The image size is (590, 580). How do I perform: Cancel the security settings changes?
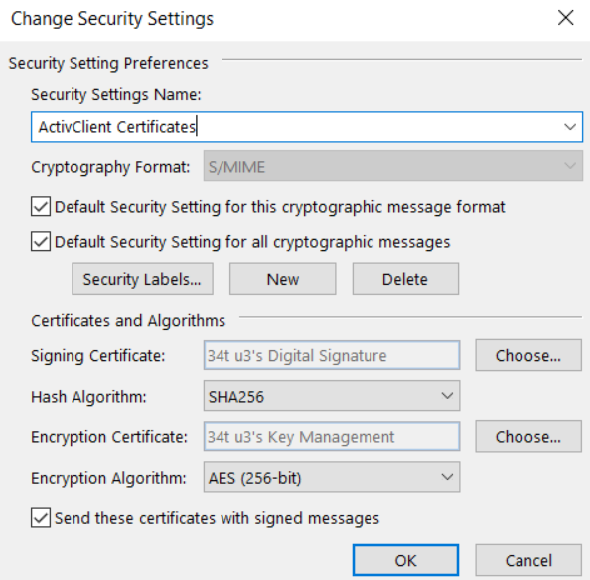point(528,560)
